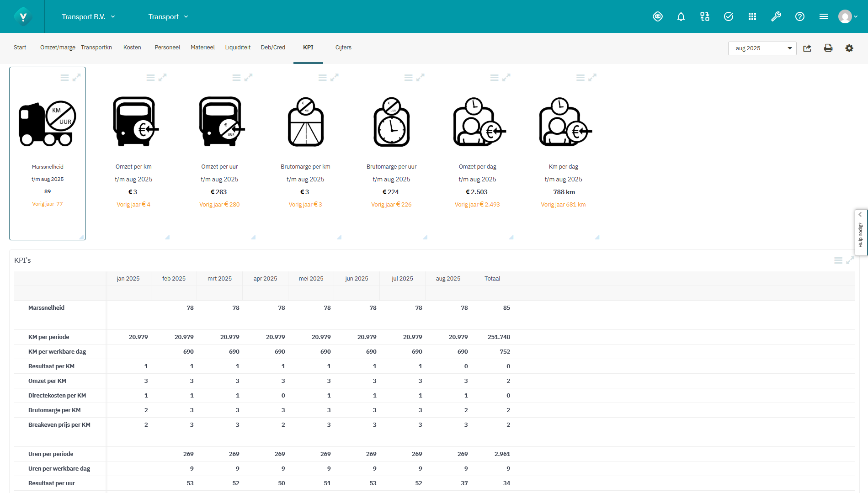Expand the Marssnelheid KPI tile to fullscreen

[x=78, y=77]
